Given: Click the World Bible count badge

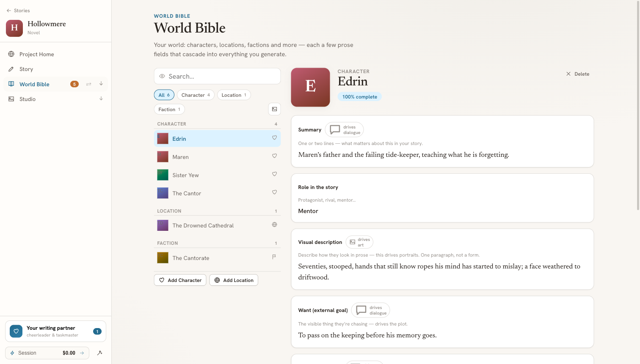Looking at the screenshot, I should tap(74, 84).
